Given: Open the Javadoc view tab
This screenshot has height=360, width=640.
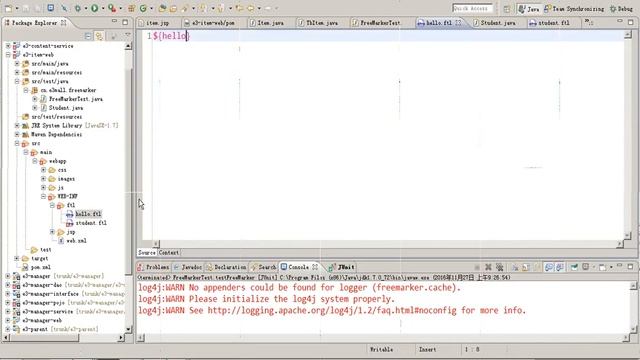Looking at the screenshot, I should tap(187, 267).
